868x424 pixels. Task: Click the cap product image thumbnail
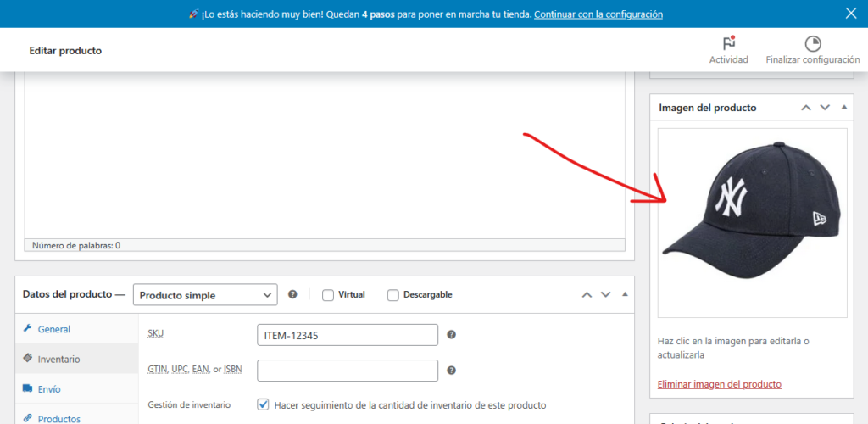coord(752,222)
